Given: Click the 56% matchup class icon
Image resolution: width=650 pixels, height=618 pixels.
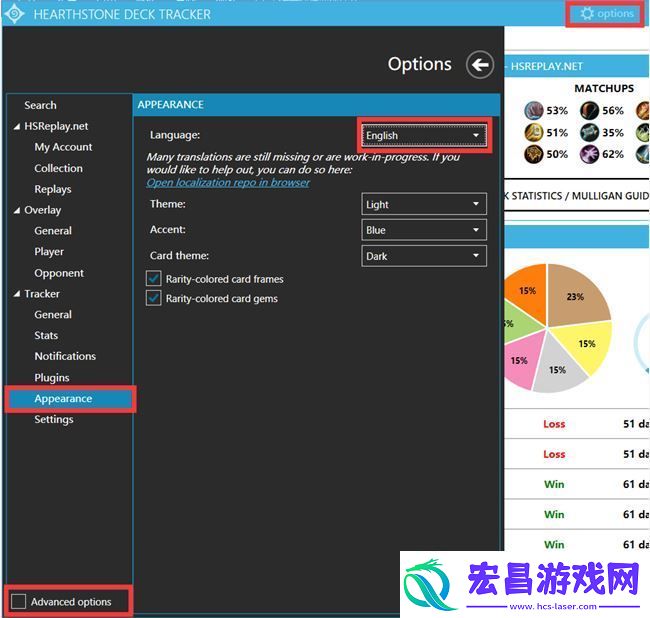Looking at the screenshot, I should 589,110.
